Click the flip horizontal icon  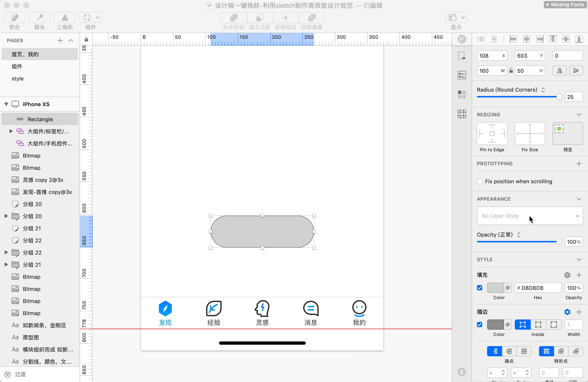pyautogui.click(x=559, y=71)
